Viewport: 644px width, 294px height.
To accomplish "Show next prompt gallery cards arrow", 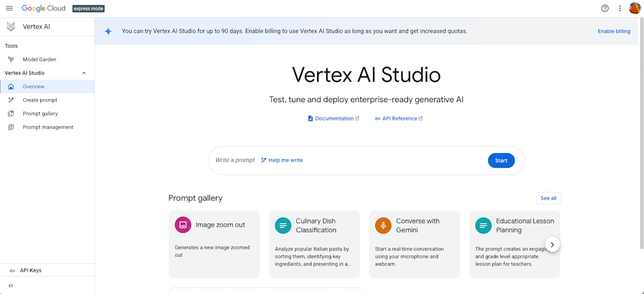I will [552, 245].
